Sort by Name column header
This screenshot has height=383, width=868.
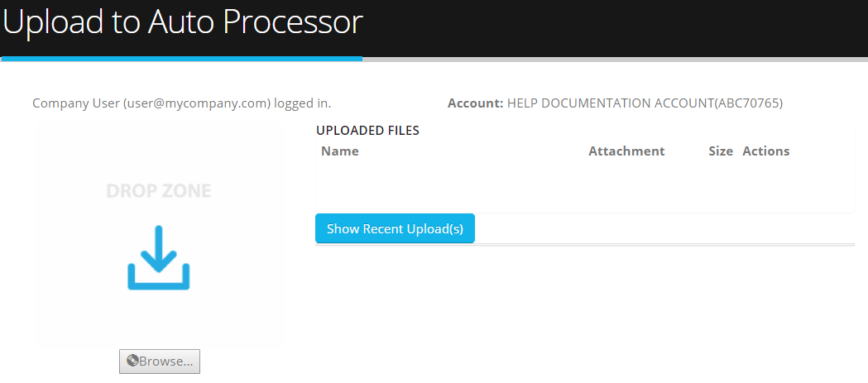coord(340,151)
